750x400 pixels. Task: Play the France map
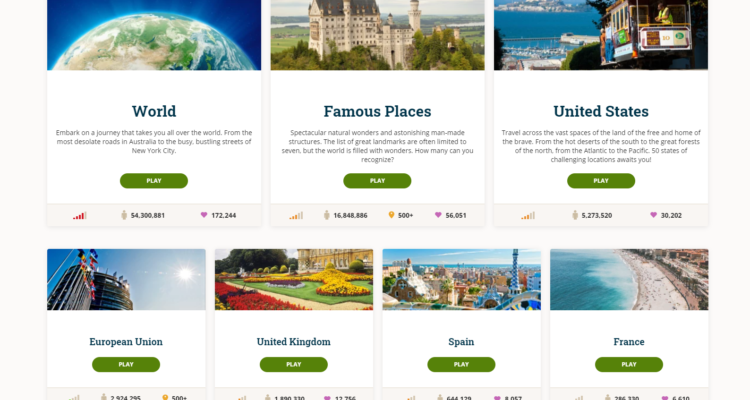(x=629, y=365)
